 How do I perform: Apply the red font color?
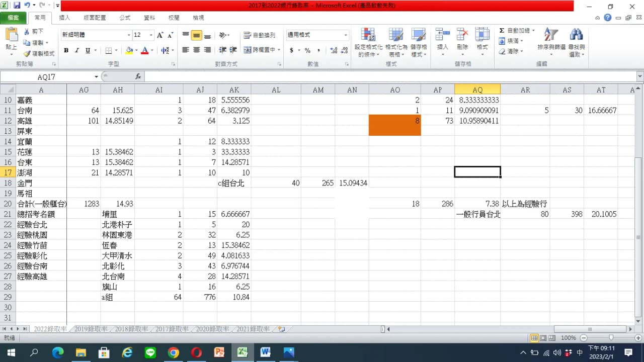coord(145,50)
